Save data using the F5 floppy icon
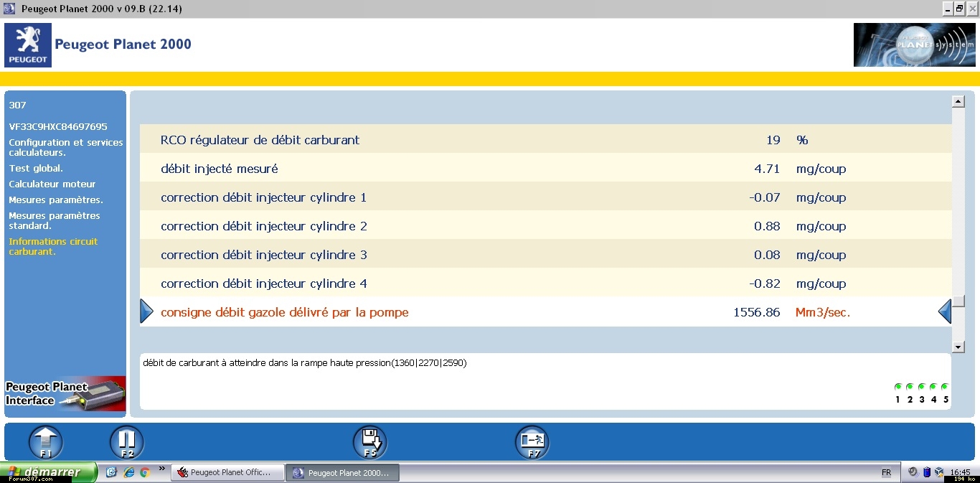This screenshot has width=980, height=483. 370,442
